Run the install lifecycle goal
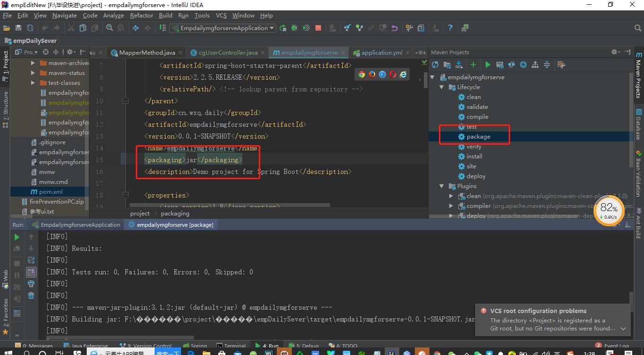The width and height of the screenshot is (644, 355). tap(474, 157)
